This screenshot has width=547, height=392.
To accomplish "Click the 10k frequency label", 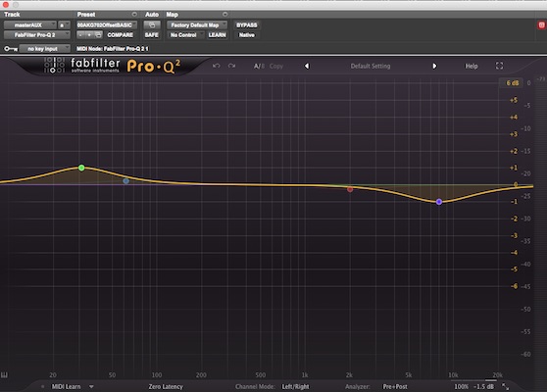I will click(x=453, y=375).
